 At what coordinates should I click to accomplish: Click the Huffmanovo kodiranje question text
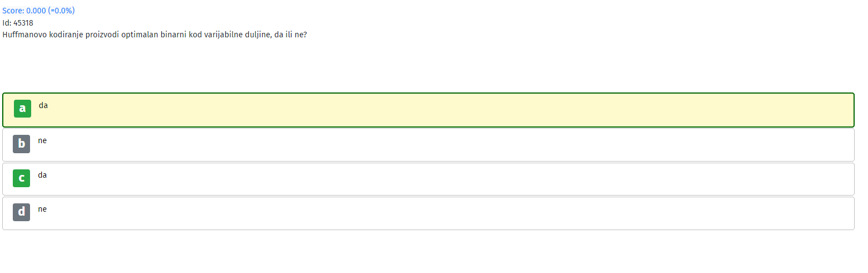pos(155,35)
